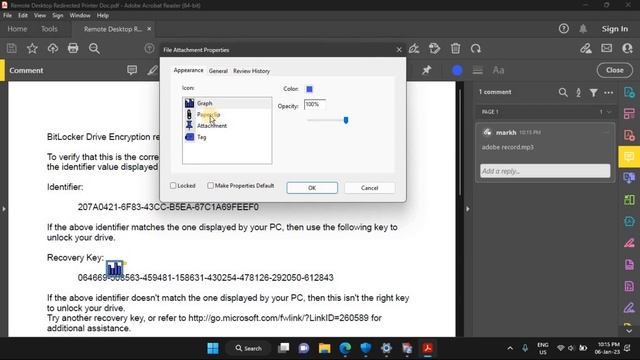Click the Help question mark icon
The image size is (640, 360).
pyautogui.click(x=564, y=29)
